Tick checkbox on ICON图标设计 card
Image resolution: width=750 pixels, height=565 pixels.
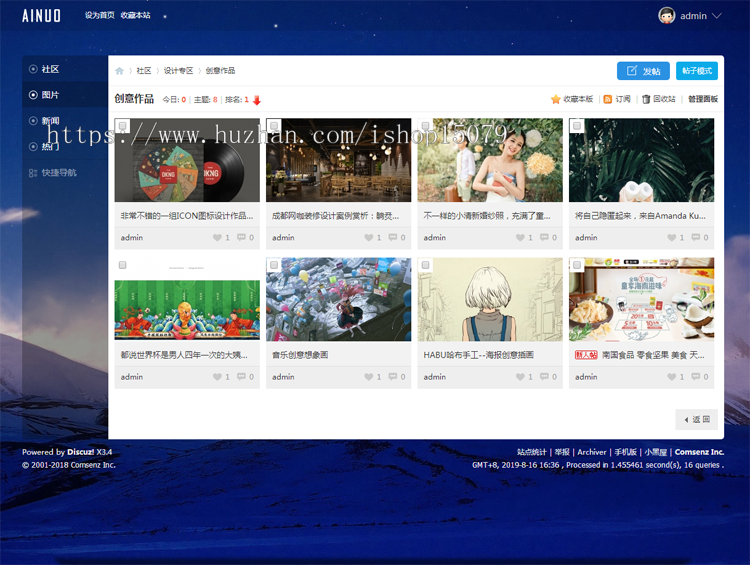pos(122,126)
